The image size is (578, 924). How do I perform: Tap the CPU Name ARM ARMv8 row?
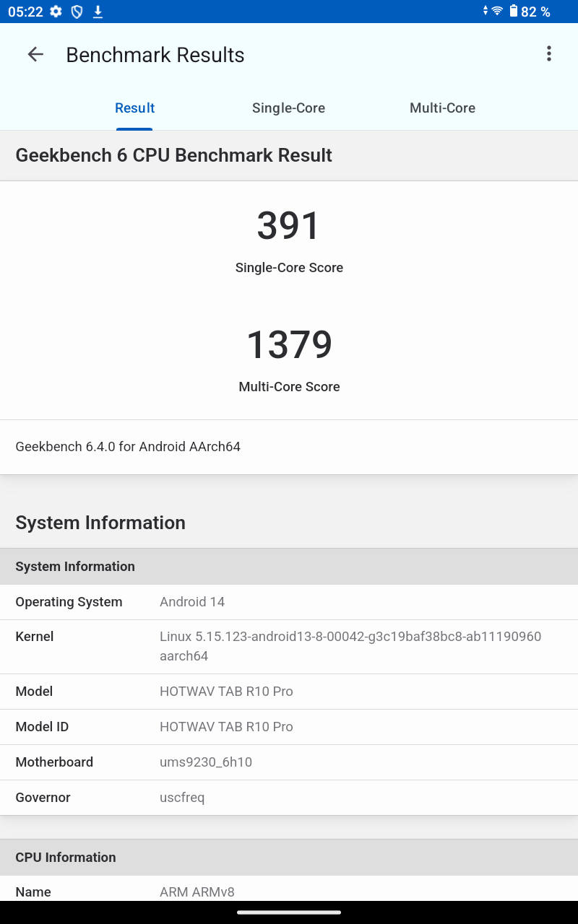point(289,892)
